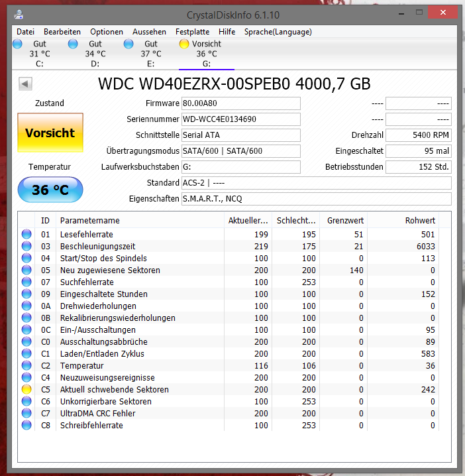
Task: Click status icon of Start/Stop des Spindels
Action: [x=26, y=258]
